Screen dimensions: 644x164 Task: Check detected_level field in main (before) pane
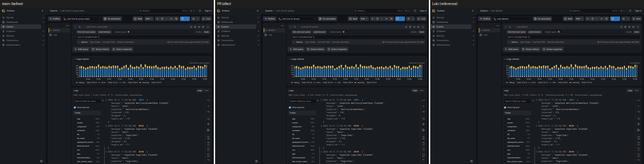[75, 146]
